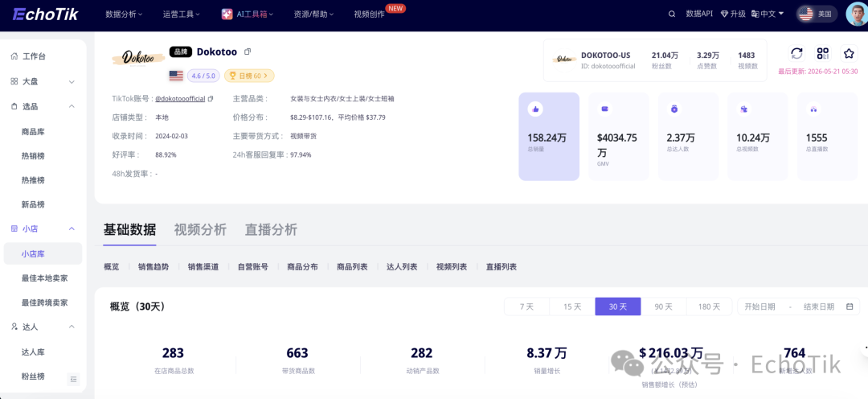Open the 数据分析 dropdown menu
The height and width of the screenshot is (399, 868).
pyautogui.click(x=124, y=14)
